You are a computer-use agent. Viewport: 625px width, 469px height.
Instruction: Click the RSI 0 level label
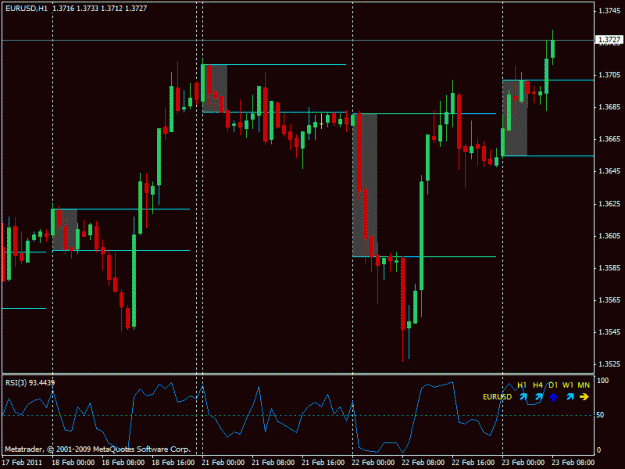599,450
